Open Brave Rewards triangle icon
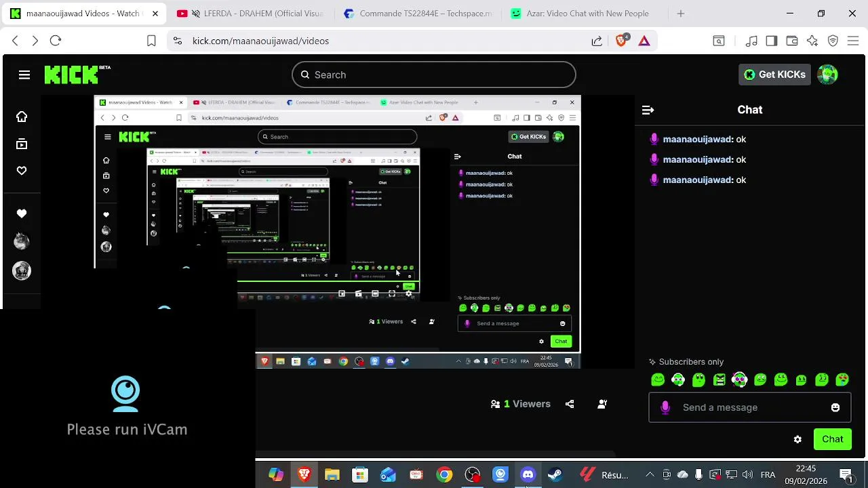 point(644,41)
